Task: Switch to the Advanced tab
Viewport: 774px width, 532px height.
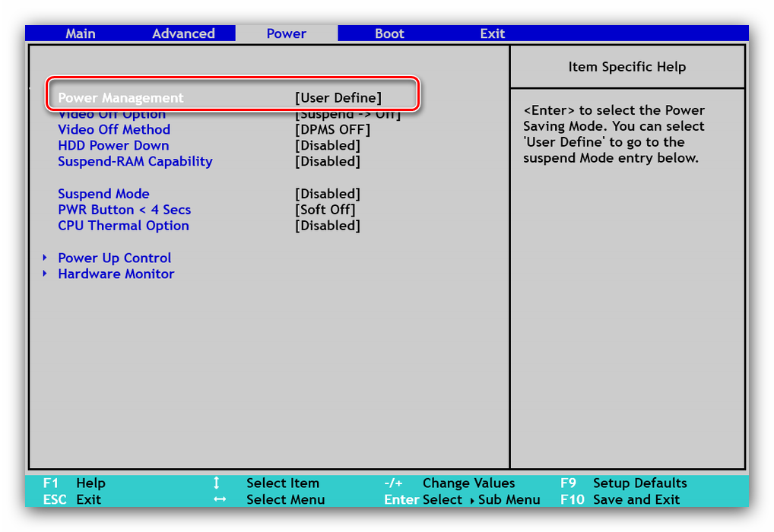Action: (x=183, y=33)
